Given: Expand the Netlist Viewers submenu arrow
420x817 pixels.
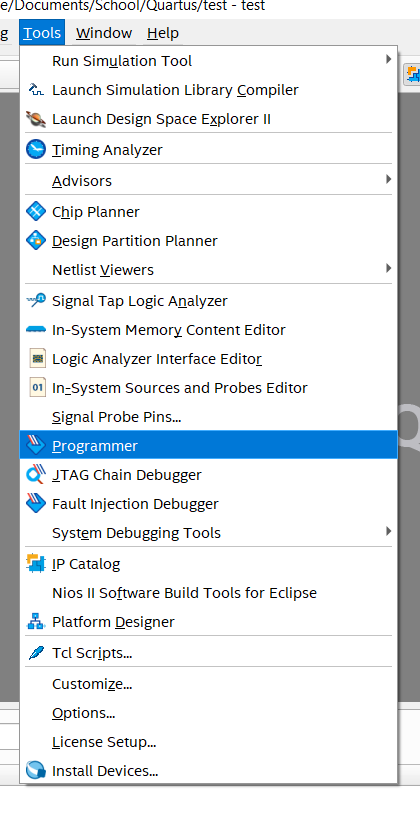Looking at the screenshot, I should [388, 268].
